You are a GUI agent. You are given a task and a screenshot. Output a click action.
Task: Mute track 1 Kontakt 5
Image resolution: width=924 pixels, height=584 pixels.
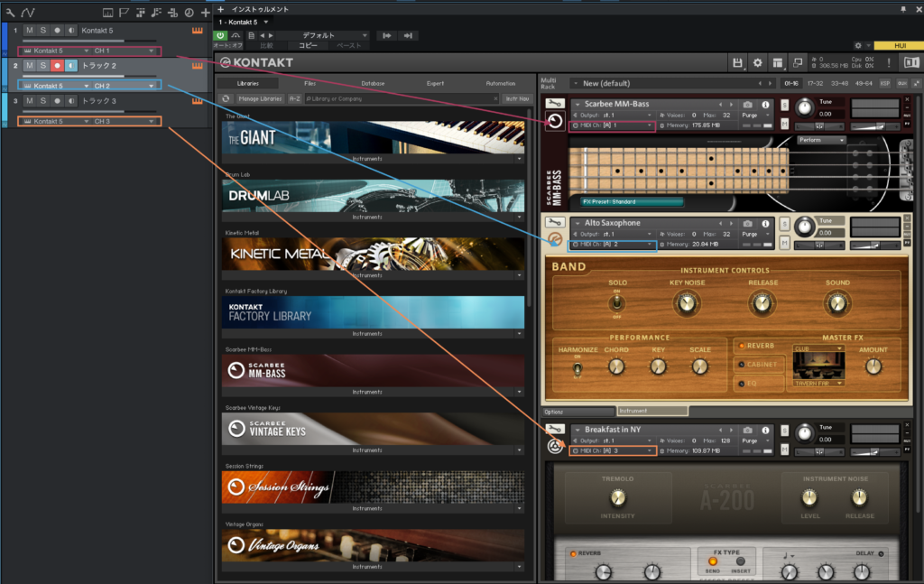coord(29,32)
